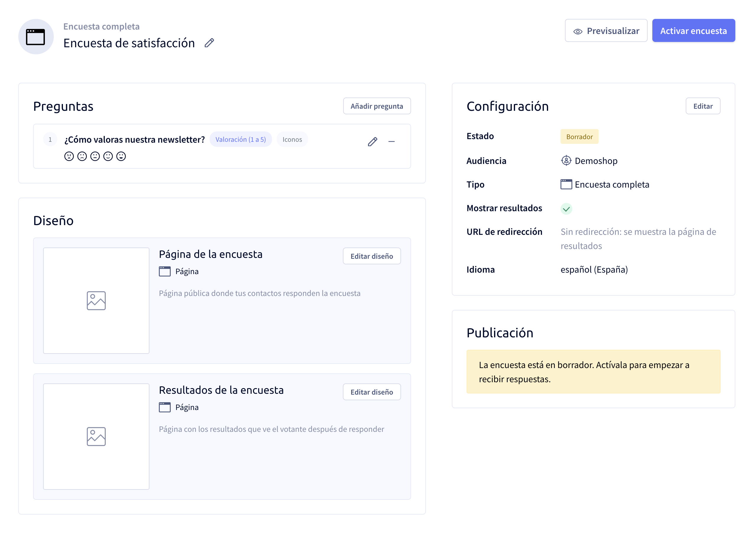Image resolution: width=756 pixels, height=537 pixels.
Task: Click the Tipo window icon
Action: click(566, 184)
